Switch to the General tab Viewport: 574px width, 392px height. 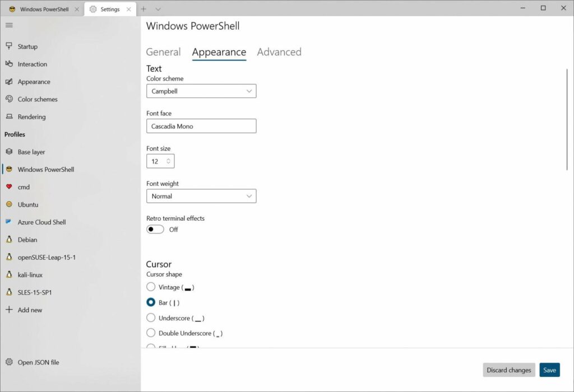[x=163, y=52]
